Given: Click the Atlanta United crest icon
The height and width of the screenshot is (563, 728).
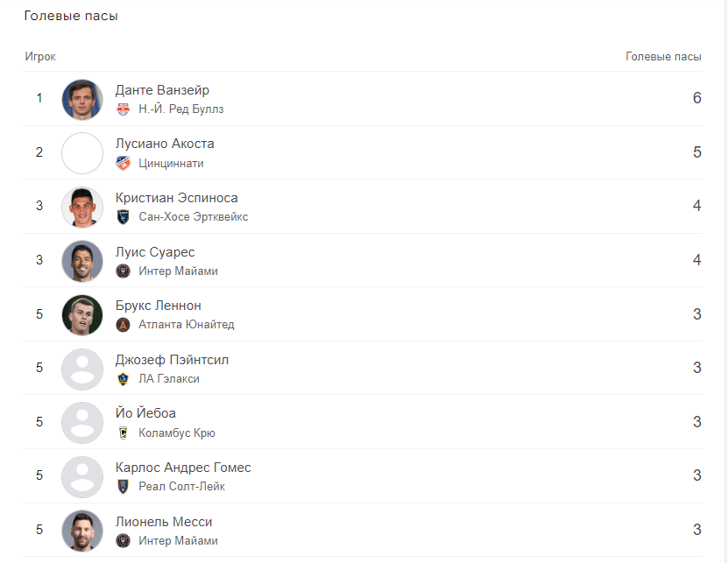Looking at the screenshot, I should click(x=124, y=325).
